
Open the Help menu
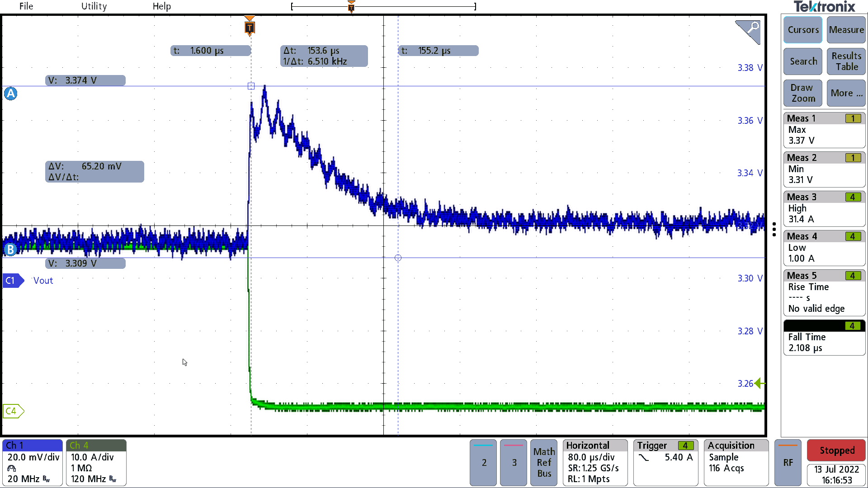pyautogui.click(x=162, y=6)
